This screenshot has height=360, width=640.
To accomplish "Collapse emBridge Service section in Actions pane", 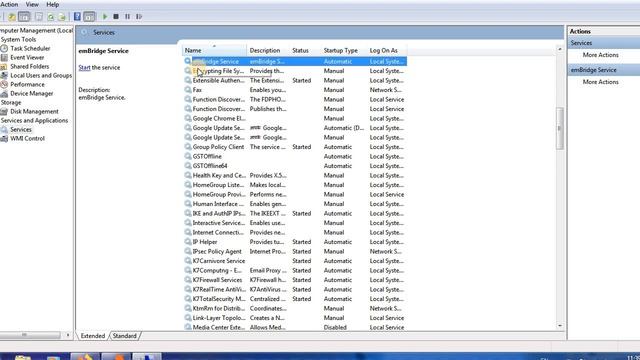I will [604, 70].
